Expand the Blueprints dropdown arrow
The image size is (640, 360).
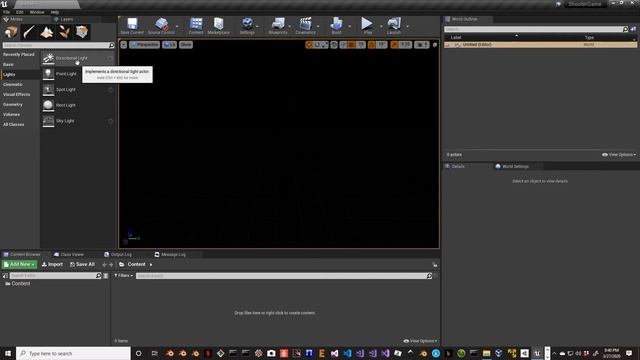coord(290,27)
